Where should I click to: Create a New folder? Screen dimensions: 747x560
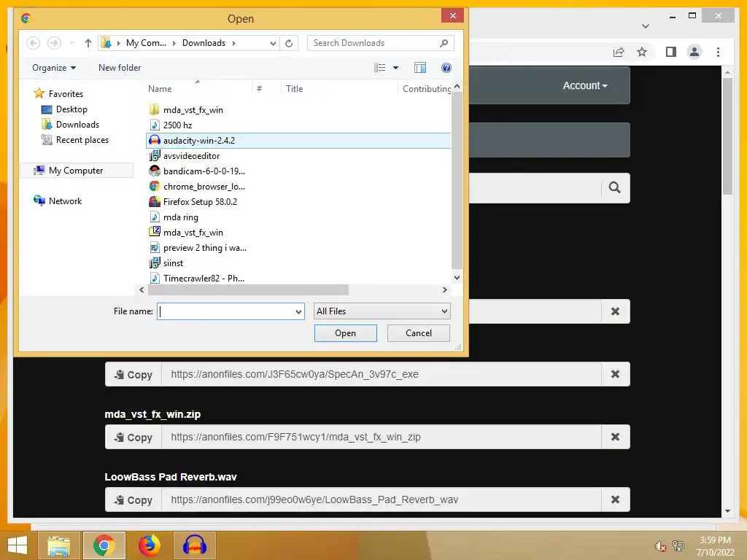pos(120,68)
